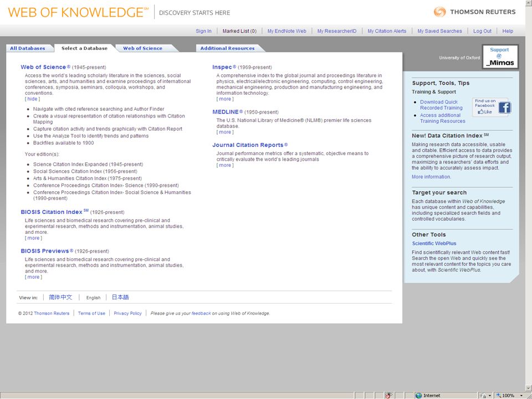Click the Facebook Like thumbs-up button
Image resolution: width=532 pixels, height=399 pixels.
coord(484,111)
